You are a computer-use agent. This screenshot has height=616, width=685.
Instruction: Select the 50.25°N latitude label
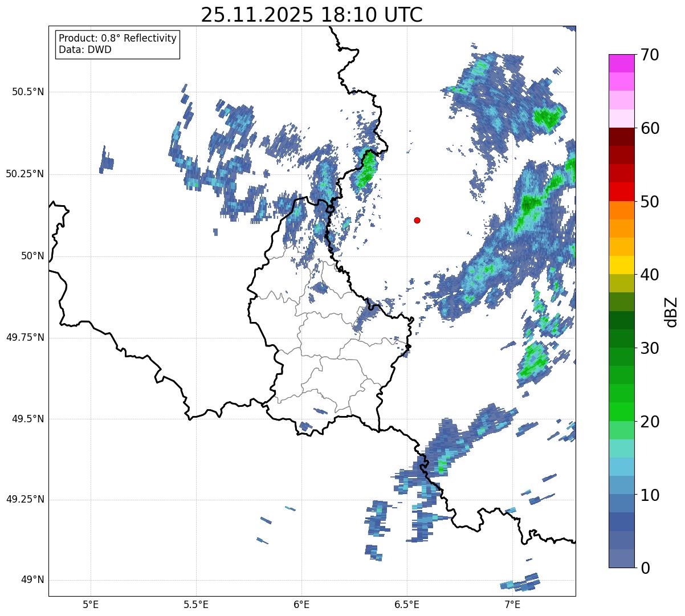click(25, 174)
